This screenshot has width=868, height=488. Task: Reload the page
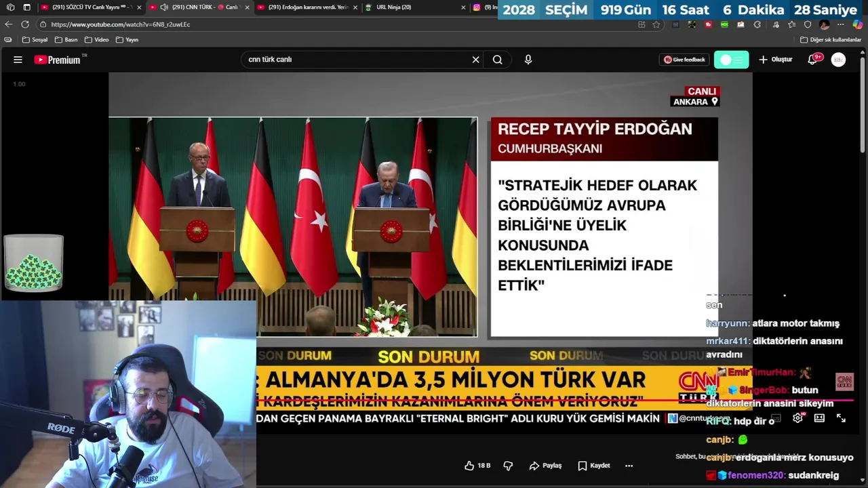click(x=25, y=24)
